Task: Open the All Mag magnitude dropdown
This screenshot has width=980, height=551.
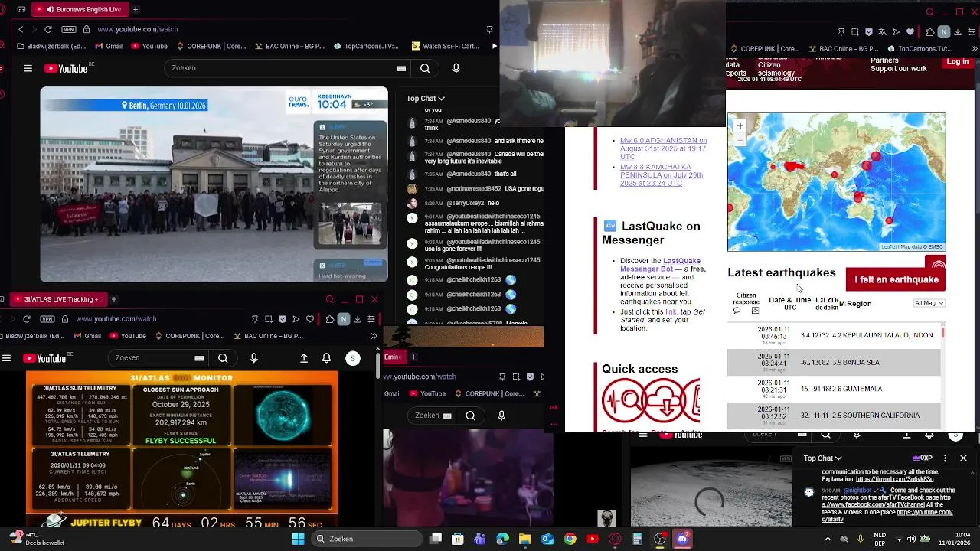Action: [x=929, y=303]
